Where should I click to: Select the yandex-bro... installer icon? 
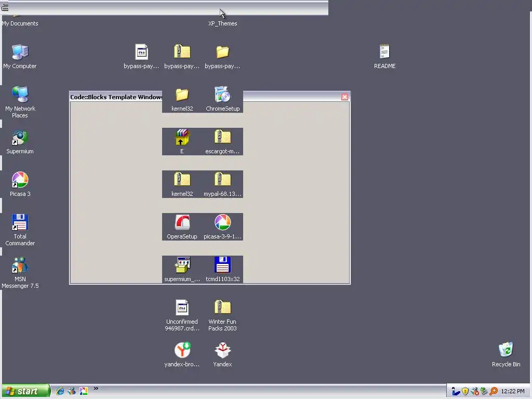(182, 350)
